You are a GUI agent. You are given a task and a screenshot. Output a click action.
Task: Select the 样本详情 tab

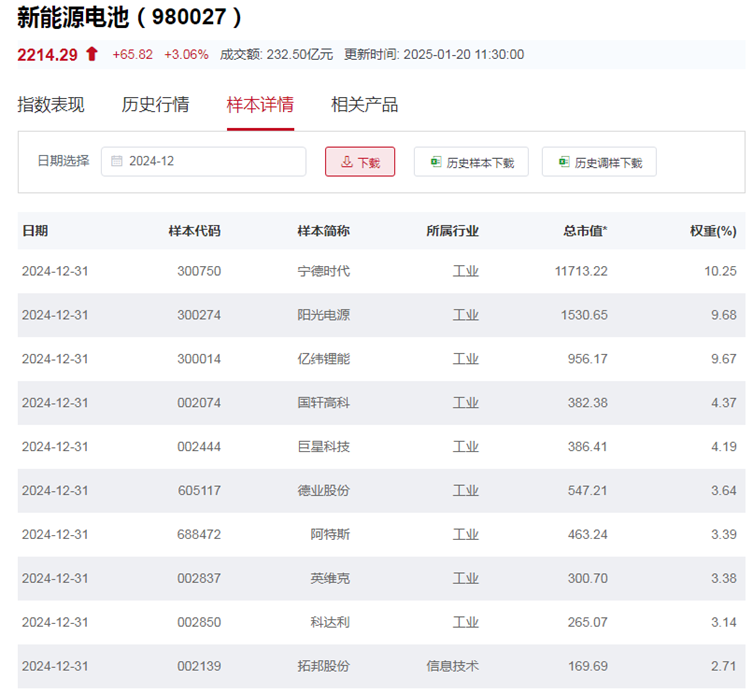click(260, 105)
